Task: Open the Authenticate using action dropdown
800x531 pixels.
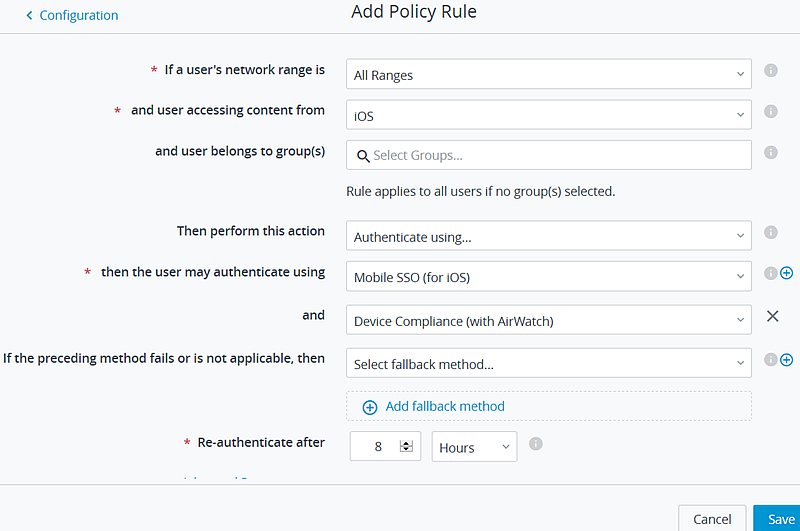Action: click(548, 236)
